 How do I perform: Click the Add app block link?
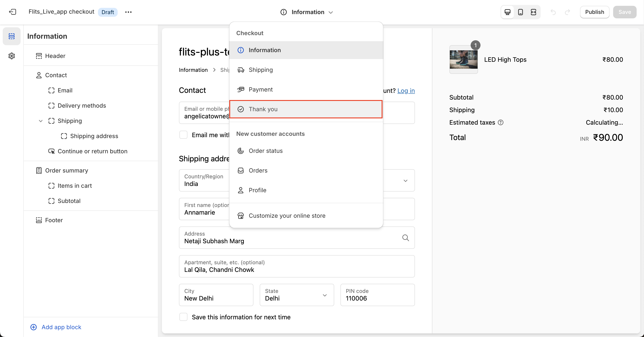click(61, 327)
